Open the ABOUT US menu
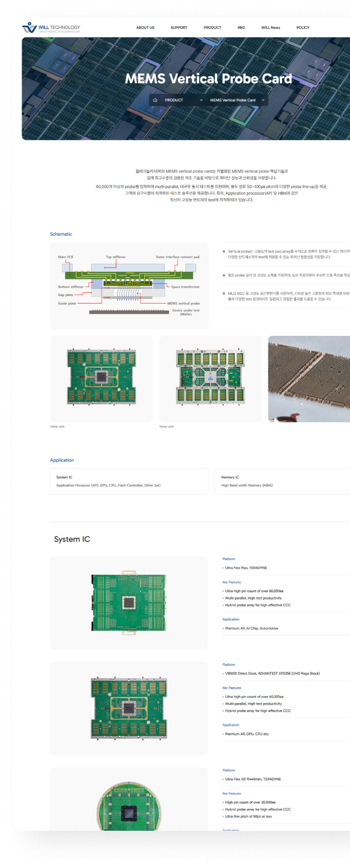Viewport: 350px width, 868px height. [145, 27]
